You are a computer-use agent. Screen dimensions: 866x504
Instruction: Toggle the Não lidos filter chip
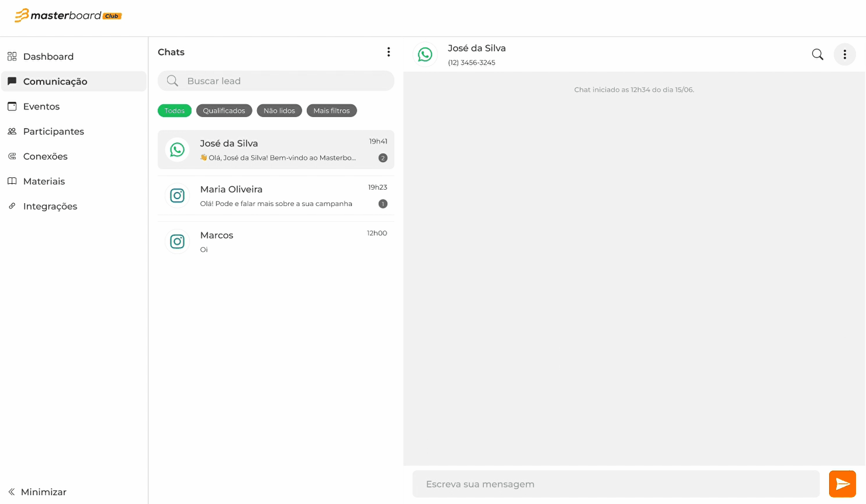pos(279,111)
